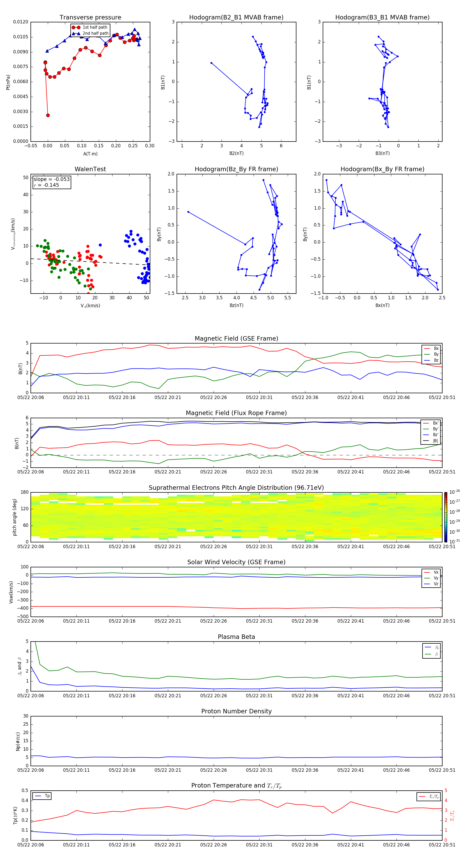Click the far-left outlier point in B2_B1 hodogram
473x868 pixels.
[212, 63]
